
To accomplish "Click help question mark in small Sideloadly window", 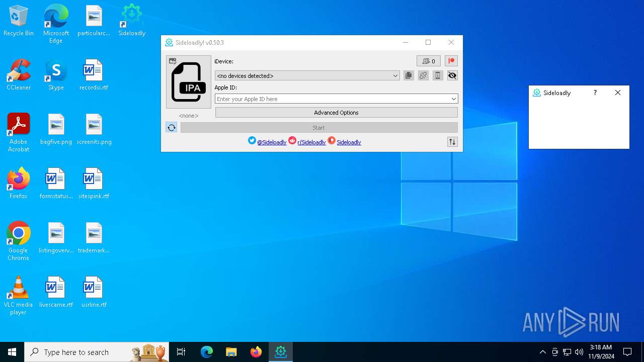I will [x=595, y=93].
